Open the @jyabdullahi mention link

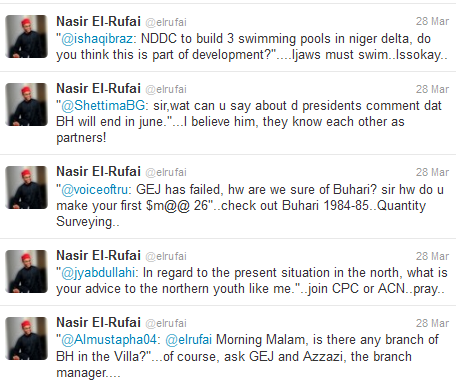click(98, 273)
